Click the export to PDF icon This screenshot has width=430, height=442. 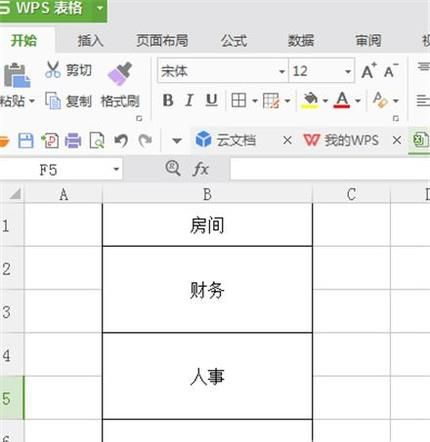click(50, 141)
